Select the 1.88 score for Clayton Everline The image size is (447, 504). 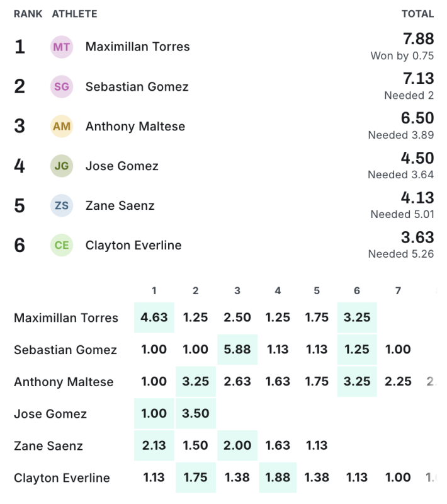tap(278, 478)
